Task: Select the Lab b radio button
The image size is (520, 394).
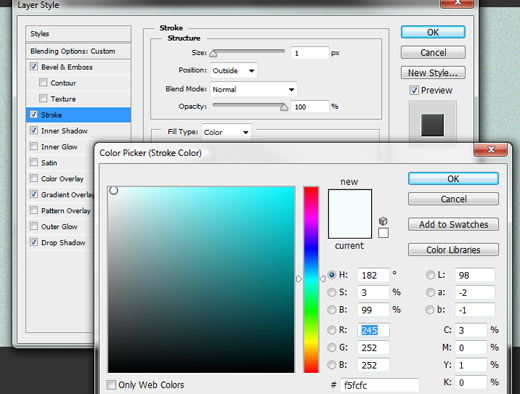Action: tap(430, 310)
